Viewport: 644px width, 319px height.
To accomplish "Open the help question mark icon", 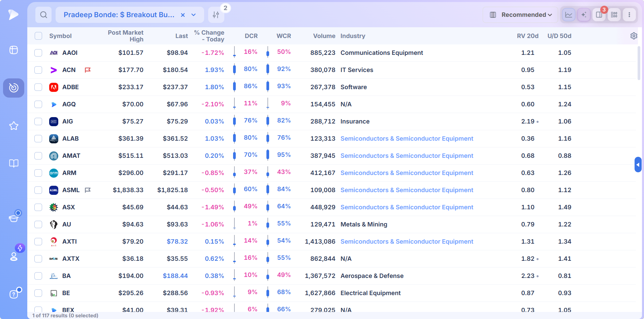I will pos(13,294).
